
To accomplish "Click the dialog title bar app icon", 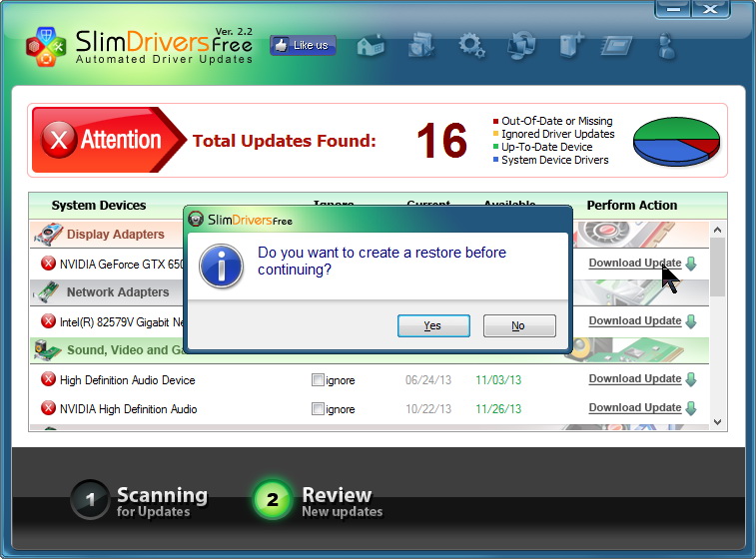I will [196, 220].
